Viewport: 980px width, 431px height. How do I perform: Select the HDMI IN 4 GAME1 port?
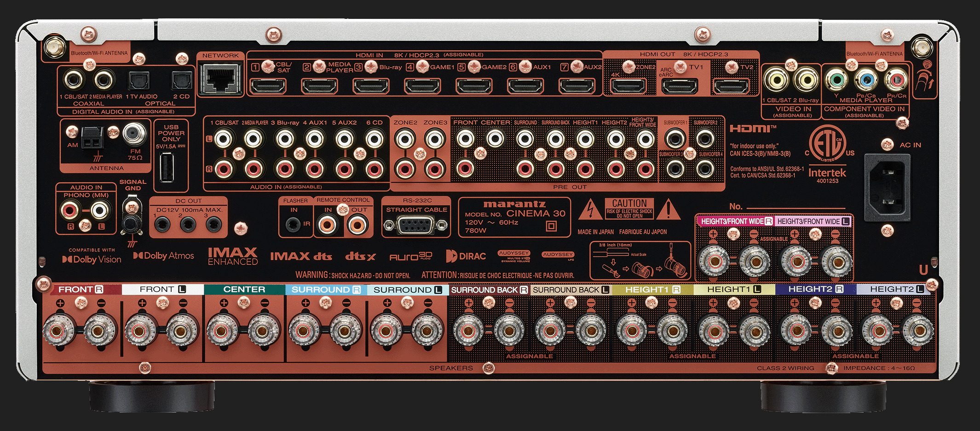[x=422, y=86]
